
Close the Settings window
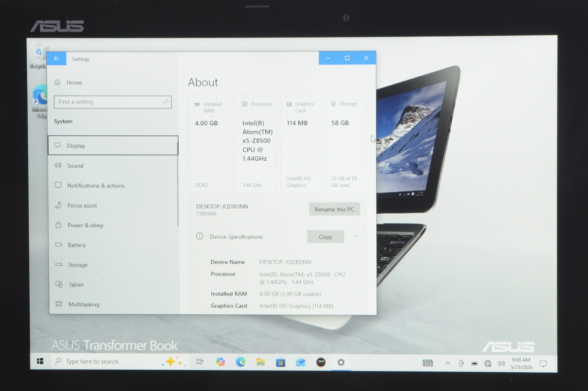366,58
